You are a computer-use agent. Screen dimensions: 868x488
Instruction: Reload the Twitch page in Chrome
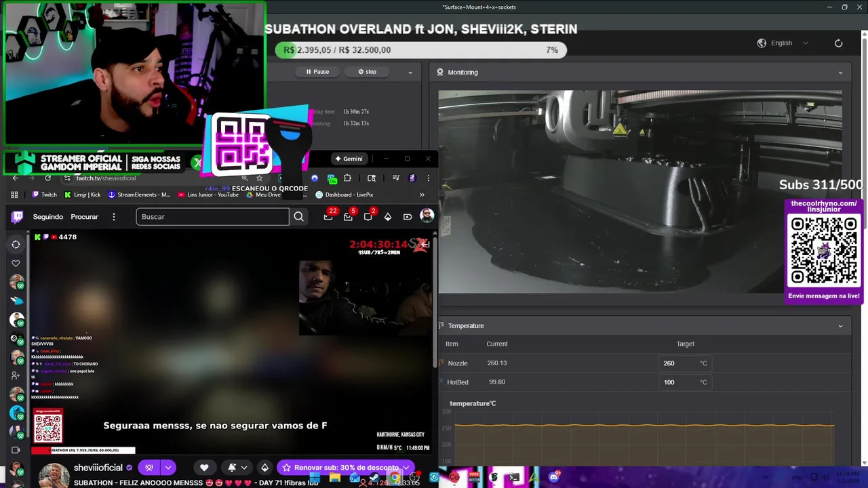point(47,178)
